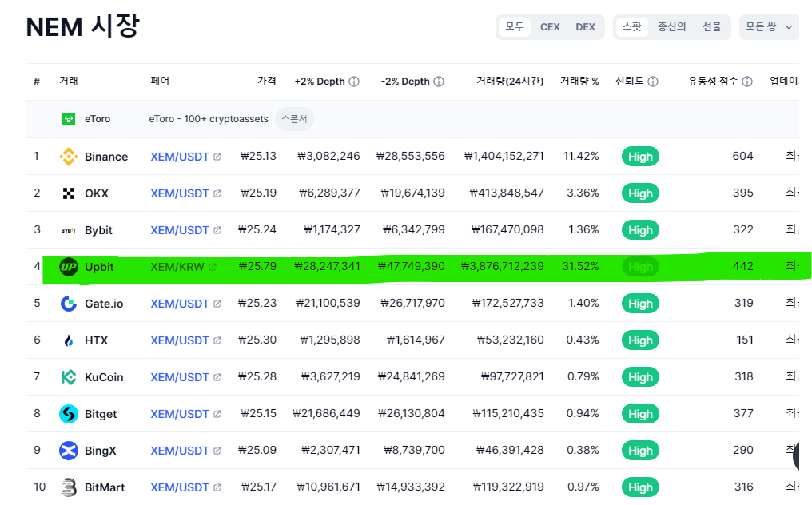Open OKX XEM/USDT pair link
Viewport: 812px width, 505px height.
(x=180, y=193)
